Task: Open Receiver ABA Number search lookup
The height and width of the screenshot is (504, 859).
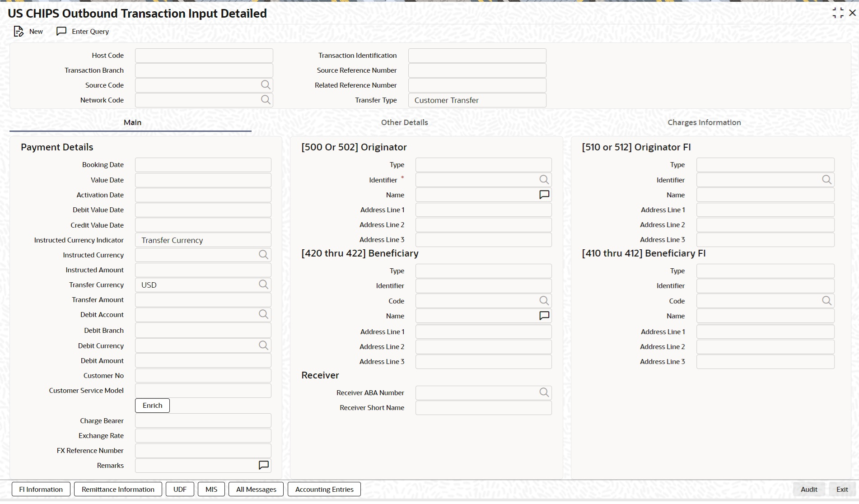Action: point(544,392)
